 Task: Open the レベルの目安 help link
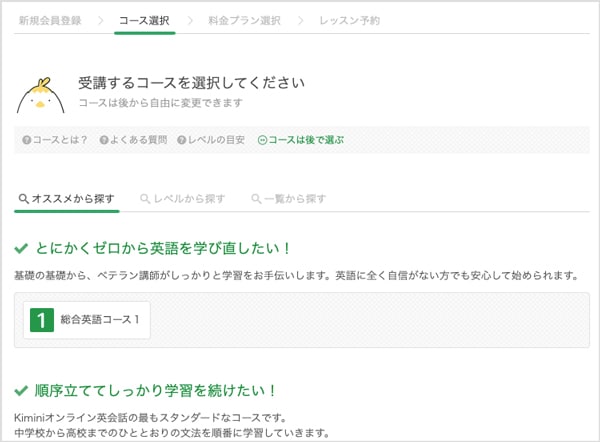[216, 141]
